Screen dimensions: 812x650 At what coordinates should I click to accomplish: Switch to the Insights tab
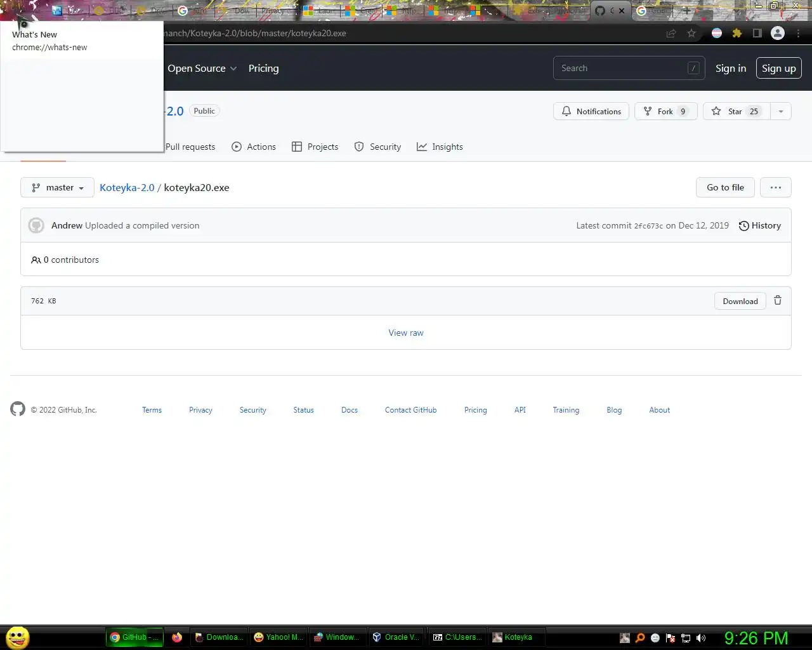tap(440, 147)
